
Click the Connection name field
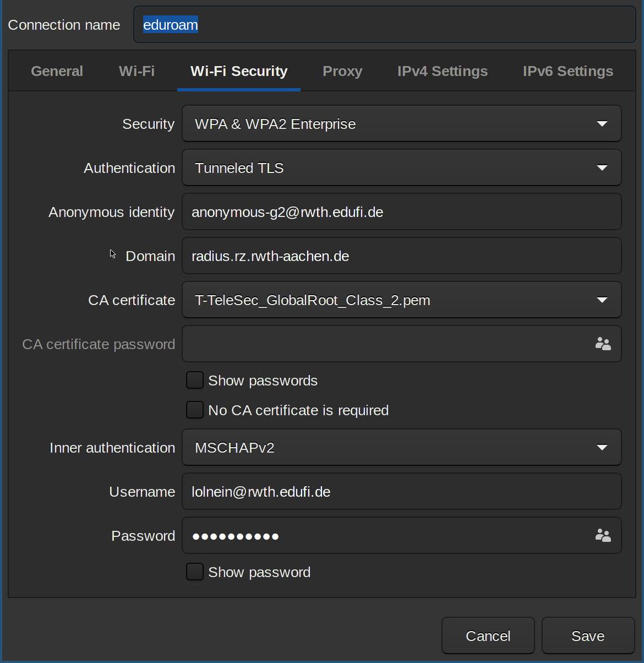384,25
